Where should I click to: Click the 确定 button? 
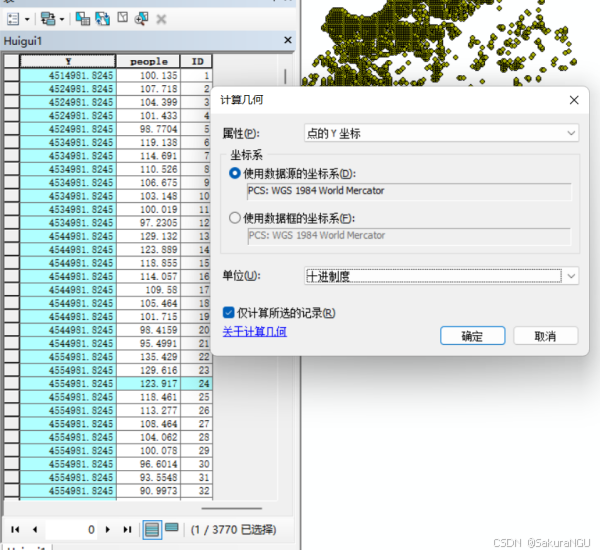pos(472,336)
